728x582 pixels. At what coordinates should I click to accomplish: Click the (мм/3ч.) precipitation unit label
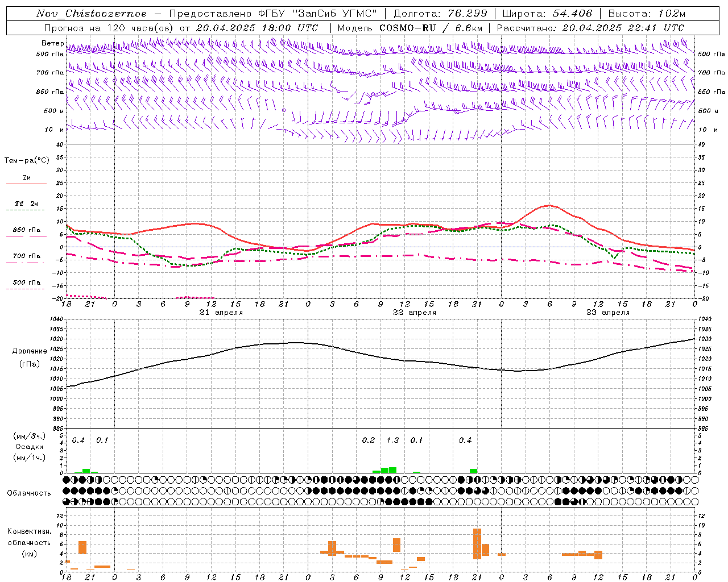pyautogui.click(x=30, y=436)
